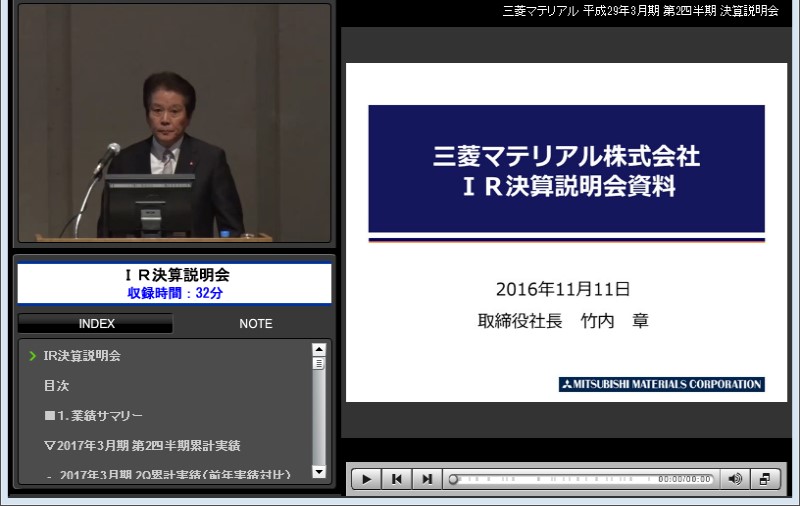800x506 pixels.
Task: Click the speaker video panel
Action: click(174, 123)
